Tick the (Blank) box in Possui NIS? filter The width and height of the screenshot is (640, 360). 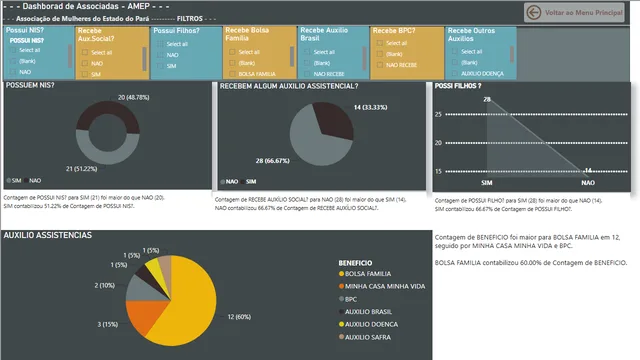13,61
